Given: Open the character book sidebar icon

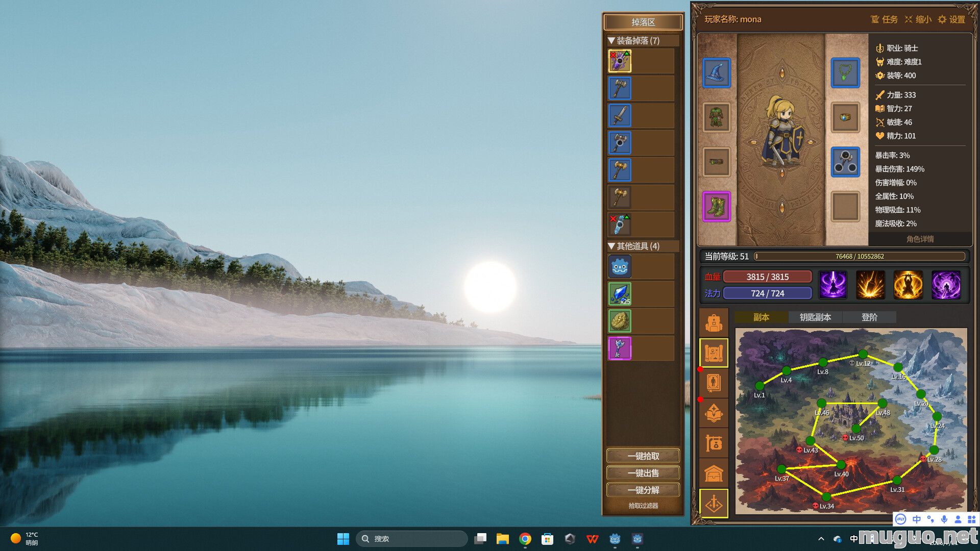Looking at the screenshot, I should [x=714, y=383].
